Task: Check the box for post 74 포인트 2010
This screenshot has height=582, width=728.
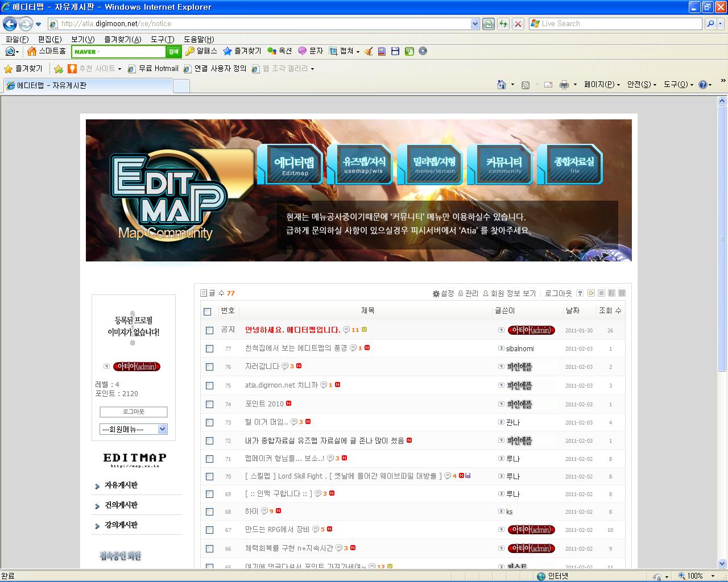Action: pos(209,404)
